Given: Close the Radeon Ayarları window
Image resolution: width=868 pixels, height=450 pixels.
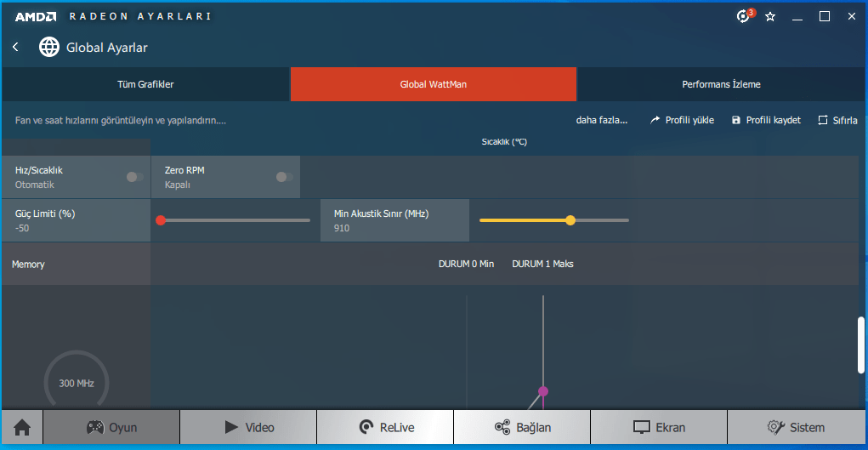Looking at the screenshot, I should (851, 17).
